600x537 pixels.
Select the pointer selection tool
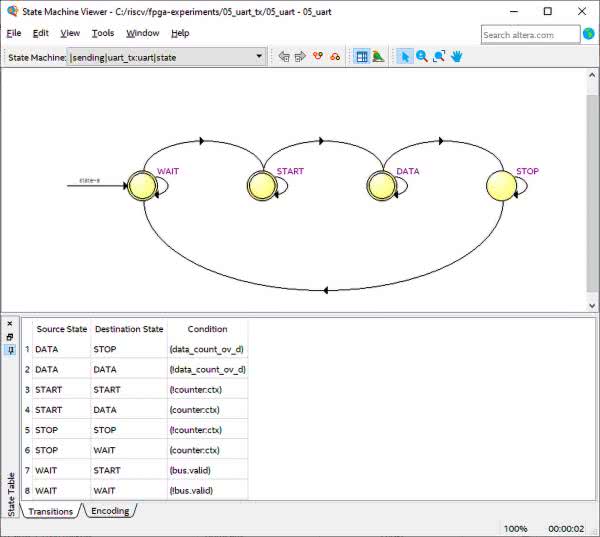(x=405, y=57)
